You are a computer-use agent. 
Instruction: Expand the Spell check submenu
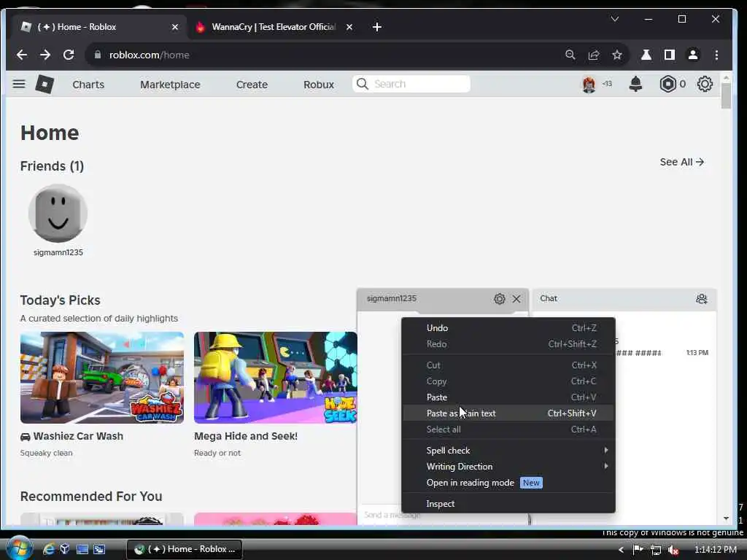pos(508,451)
